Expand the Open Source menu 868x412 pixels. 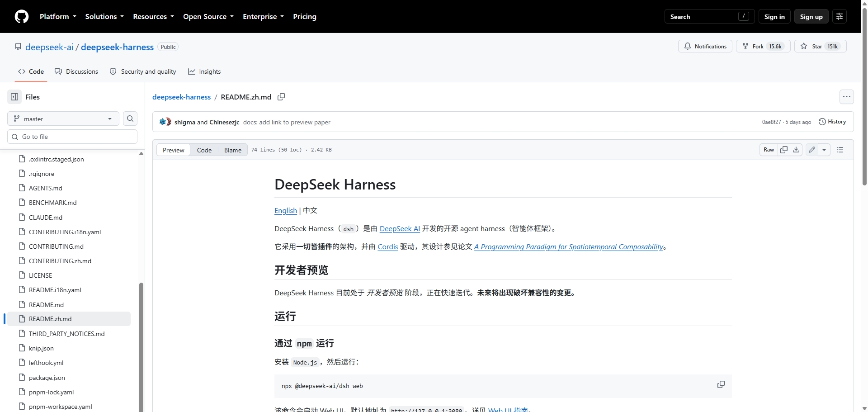208,17
